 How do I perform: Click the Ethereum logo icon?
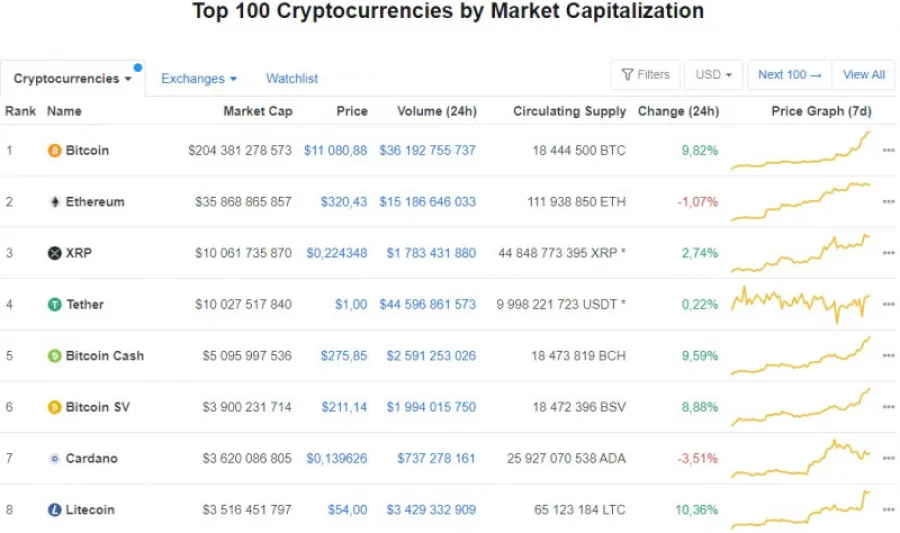coord(54,202)
